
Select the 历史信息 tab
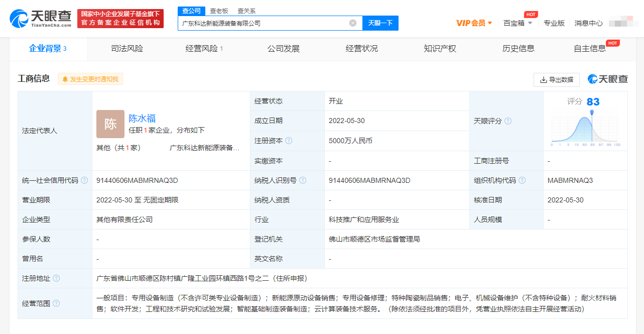(x=519, y=49)
